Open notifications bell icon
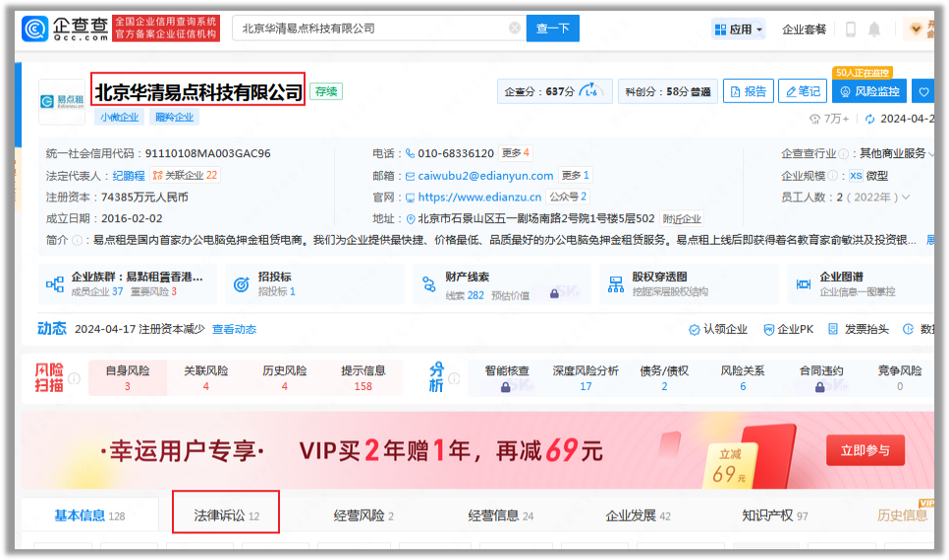 [x=874, y=29]
